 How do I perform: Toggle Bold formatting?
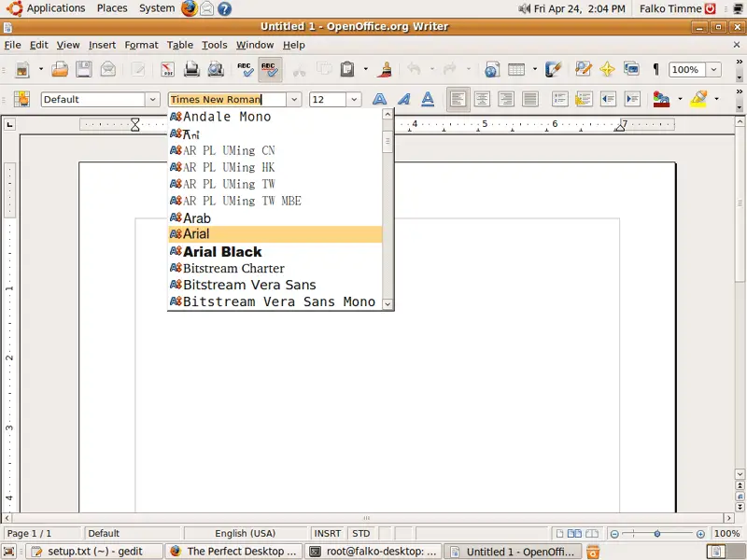pos(380,99)
